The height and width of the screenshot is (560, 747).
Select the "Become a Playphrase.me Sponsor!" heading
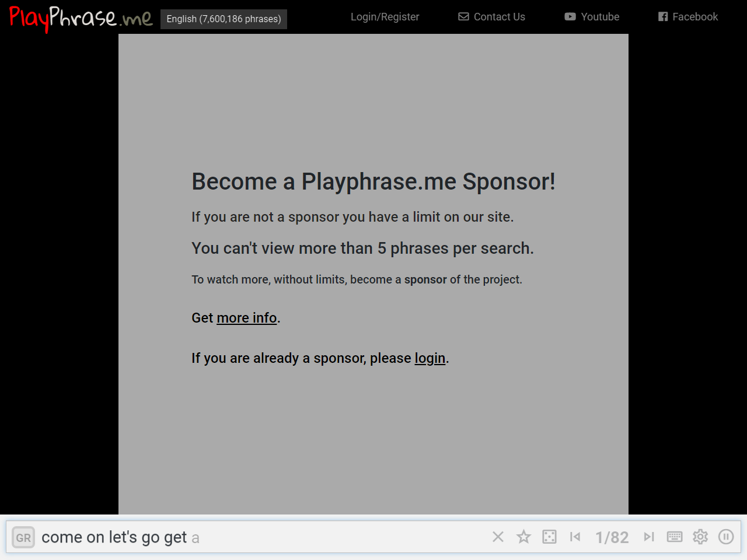(373, 181)
